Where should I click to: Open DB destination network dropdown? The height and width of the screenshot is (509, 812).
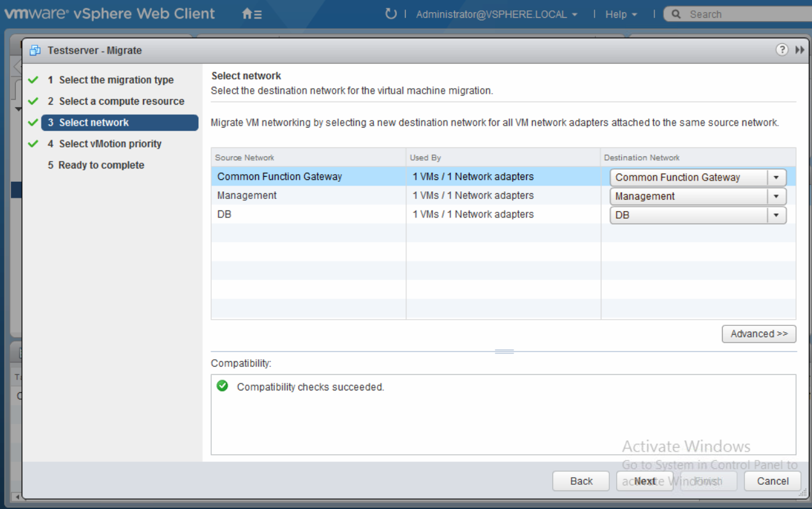tap(776, 216)
